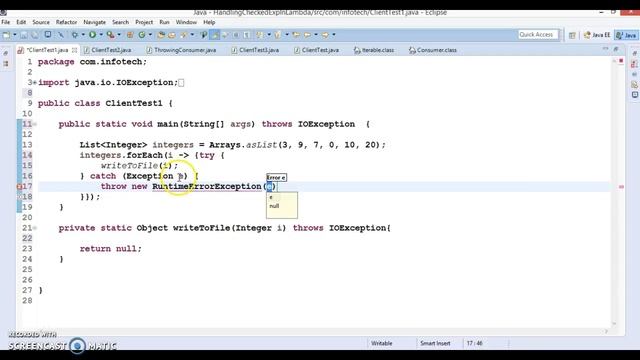Collapse the writeToFile method fold on line 21

pyautogui.click(x=35, y=228)
